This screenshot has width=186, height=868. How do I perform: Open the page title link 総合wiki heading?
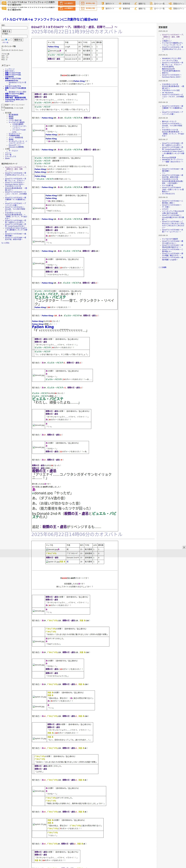(50, 20)
